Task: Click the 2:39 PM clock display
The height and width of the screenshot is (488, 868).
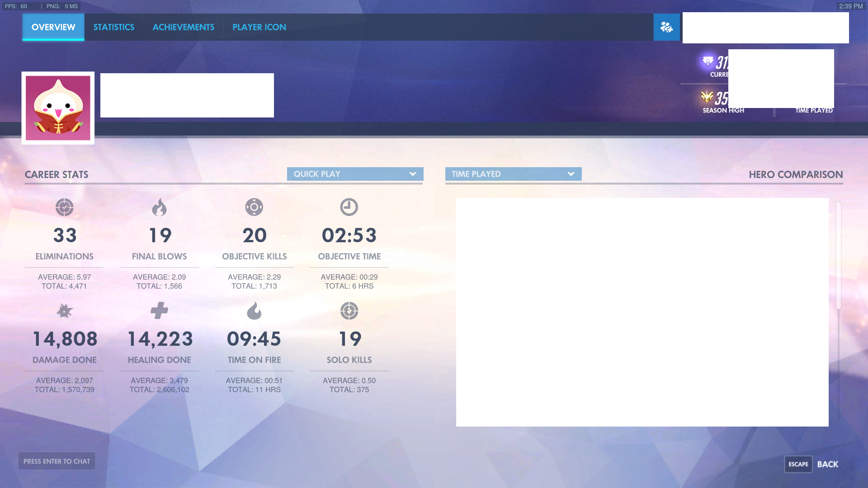Action: [851, 6]
